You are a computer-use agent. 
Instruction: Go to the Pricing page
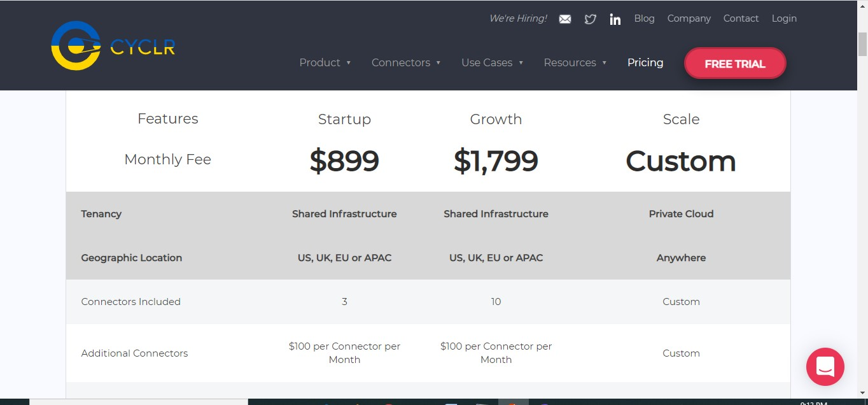[x=645, y=62]
